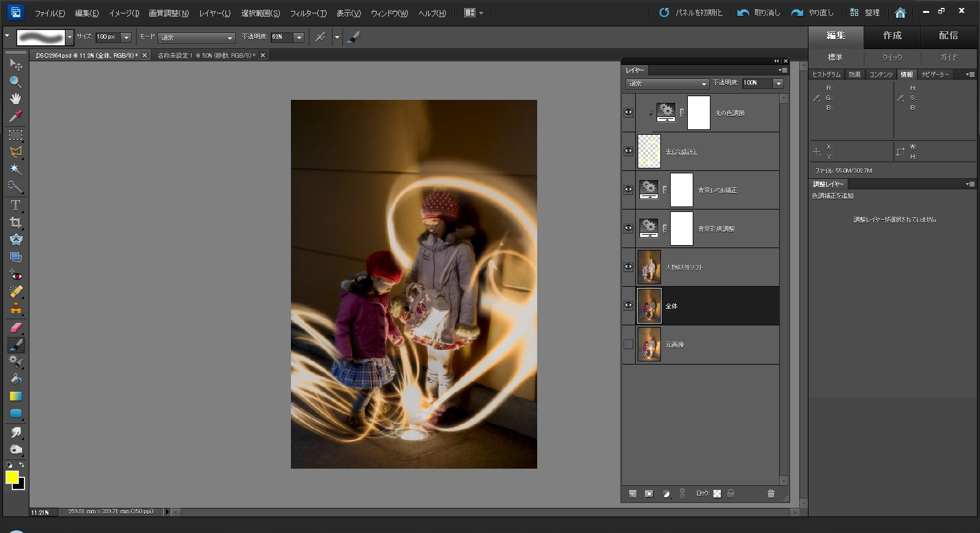Open the フィルター menu
The image size is (980, 533).
pyautogui.click(x=307, y=13)
